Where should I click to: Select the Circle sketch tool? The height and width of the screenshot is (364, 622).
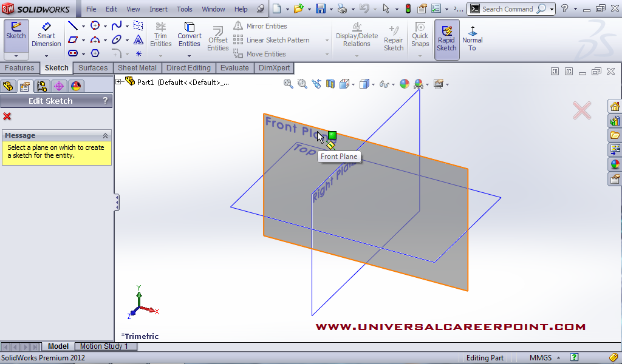tap(95, 25)
